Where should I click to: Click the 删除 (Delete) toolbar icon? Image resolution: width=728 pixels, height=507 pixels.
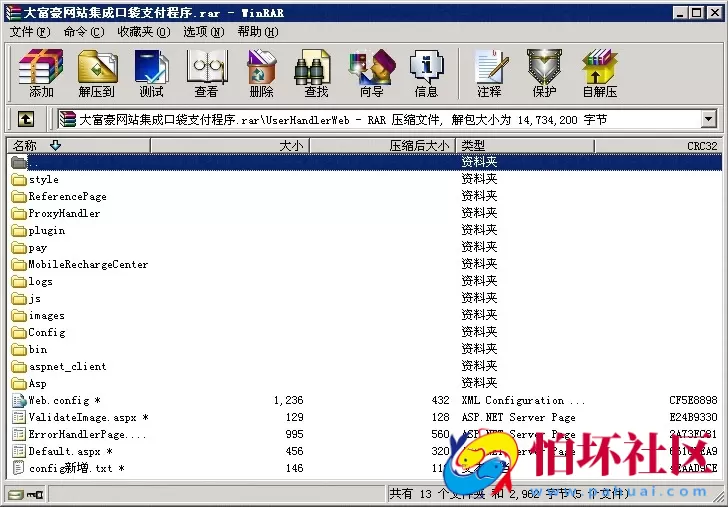[x=261, y=73]
